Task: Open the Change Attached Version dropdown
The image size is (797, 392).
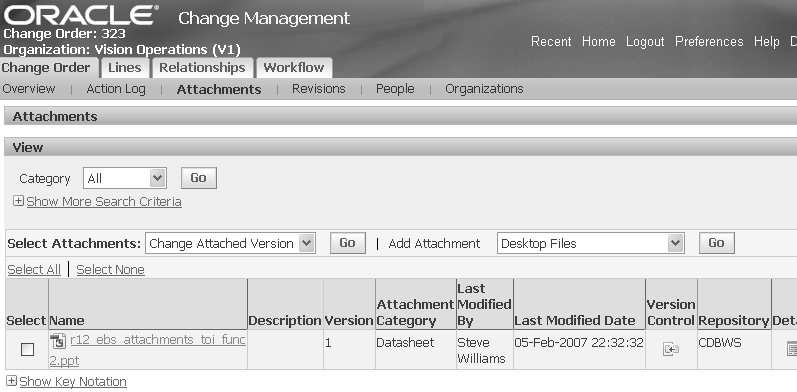Action: 230,243
